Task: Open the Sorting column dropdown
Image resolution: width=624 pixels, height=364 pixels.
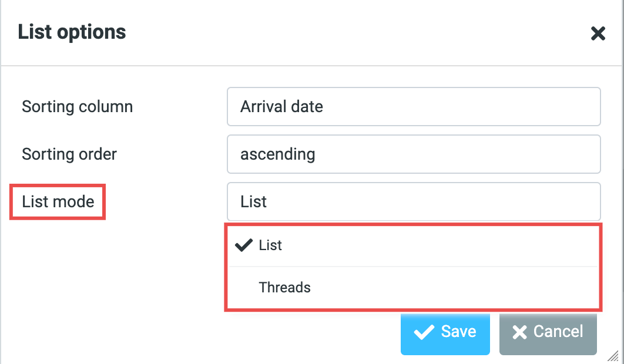Action: (413, 107)
